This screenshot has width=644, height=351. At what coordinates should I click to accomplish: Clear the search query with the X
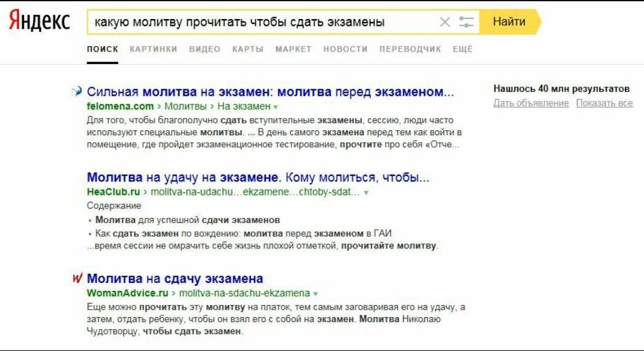pyautogui.click(x=445, y=22)
